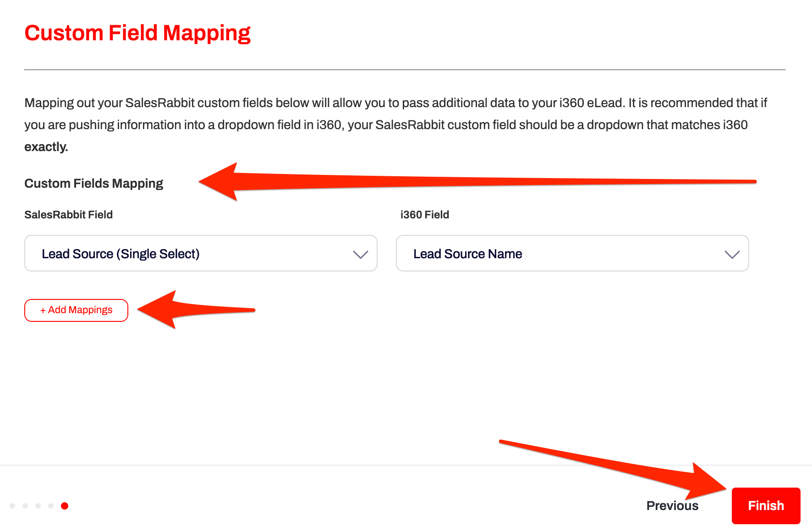The width and height of the screenshot is (812, 532).
Task: Jump to the first step dot
Action: tap(12, 506)
